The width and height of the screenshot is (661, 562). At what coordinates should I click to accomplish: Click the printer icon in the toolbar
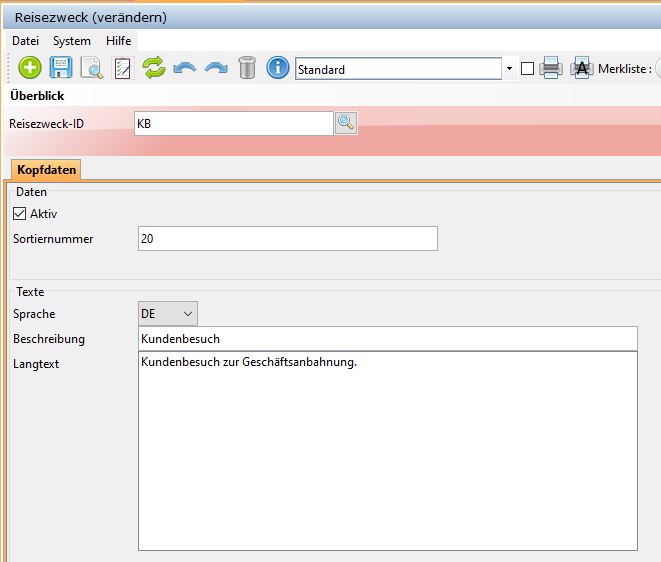(550, 69)
